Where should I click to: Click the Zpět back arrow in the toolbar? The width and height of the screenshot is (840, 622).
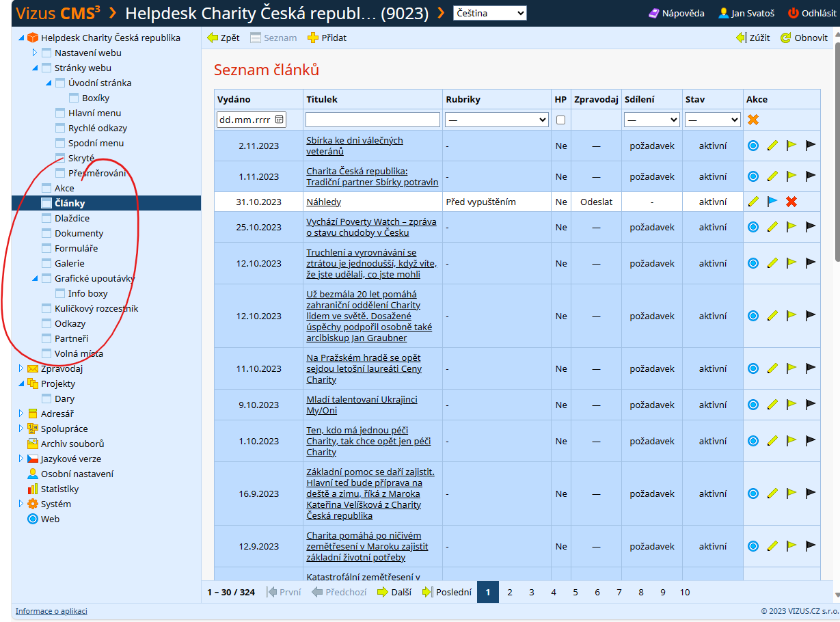(x=223, y=38)
